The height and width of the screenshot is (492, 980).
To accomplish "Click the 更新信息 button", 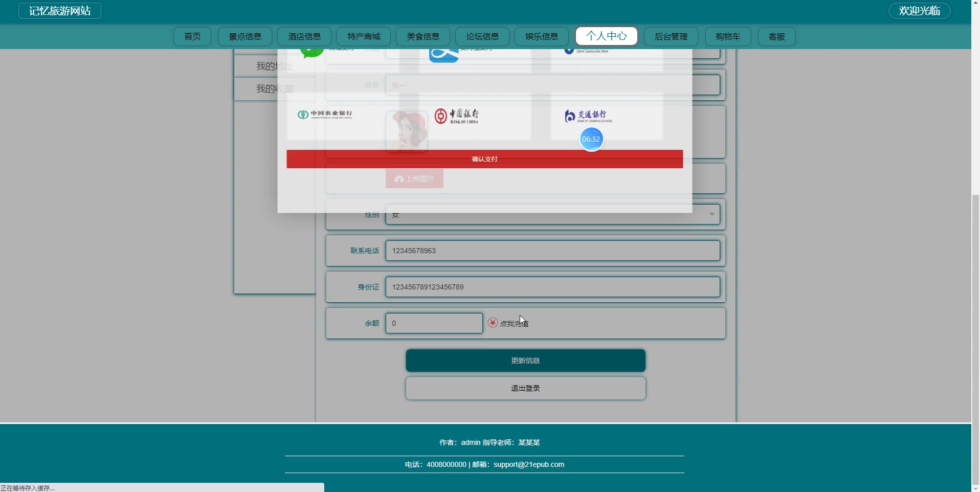I will point(525,361).
